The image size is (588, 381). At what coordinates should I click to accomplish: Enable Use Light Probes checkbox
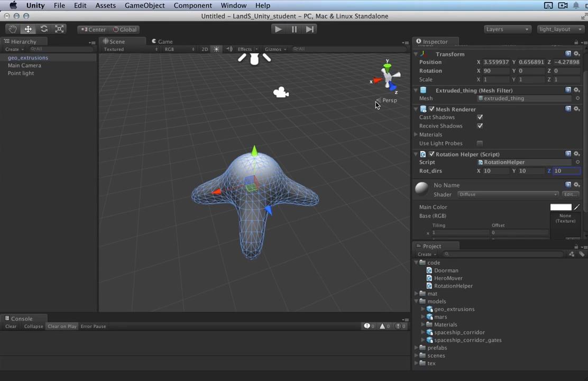point(480,143)
